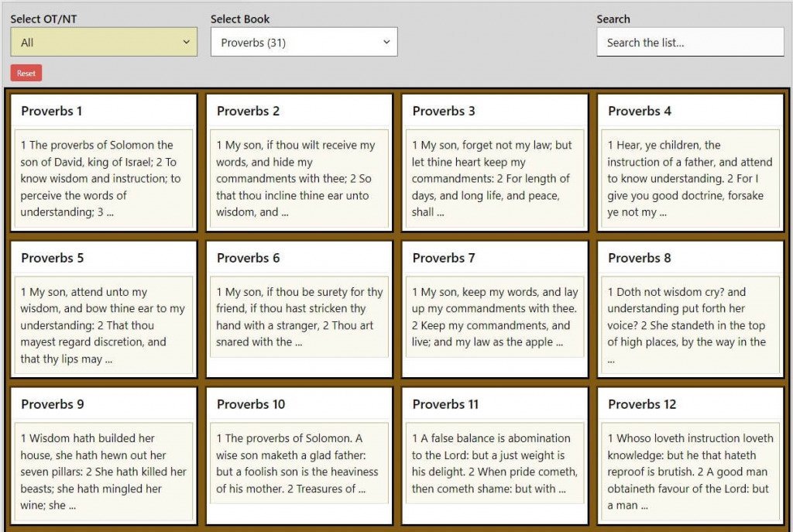The image size is (793, 532).
Task: Select the Proverbs 2 card
Action: tap(299, 163)
